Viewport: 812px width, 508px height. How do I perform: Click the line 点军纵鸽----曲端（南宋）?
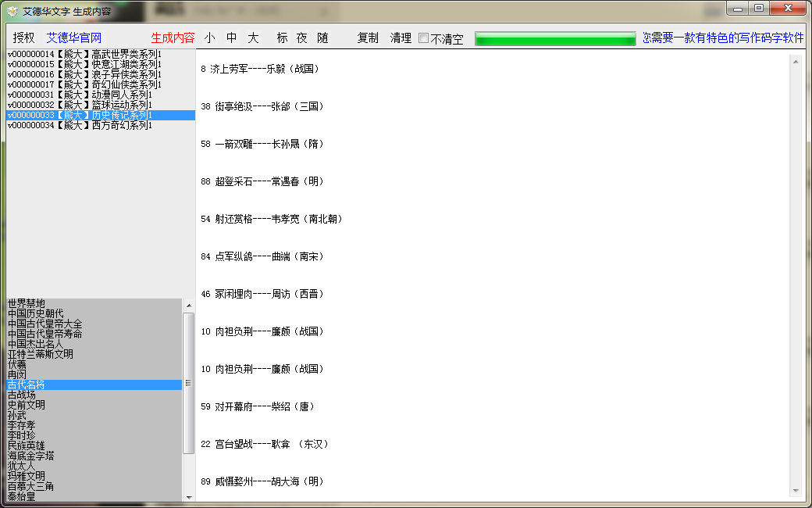click(x=263, y=256)
